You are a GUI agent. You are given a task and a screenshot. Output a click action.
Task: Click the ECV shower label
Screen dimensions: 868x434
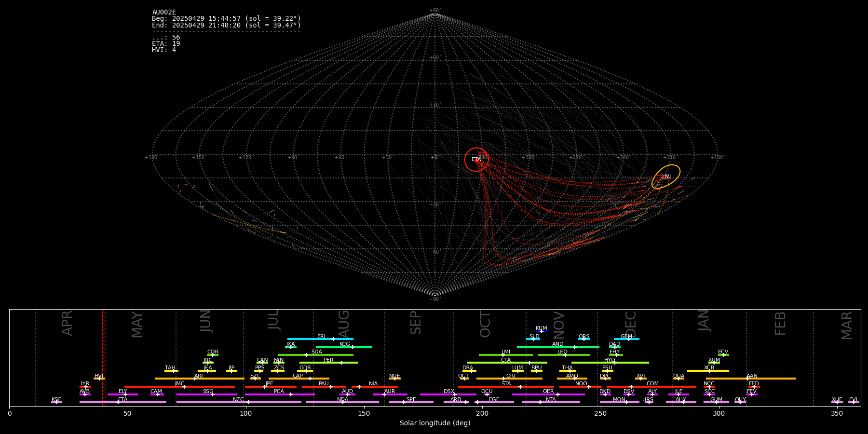point(723,352)
